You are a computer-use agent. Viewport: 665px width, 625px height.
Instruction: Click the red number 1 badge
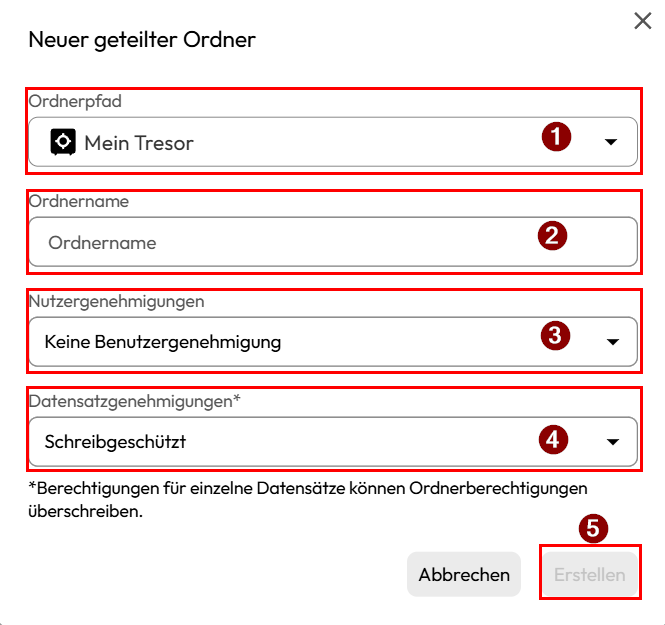tap(556, 137)
